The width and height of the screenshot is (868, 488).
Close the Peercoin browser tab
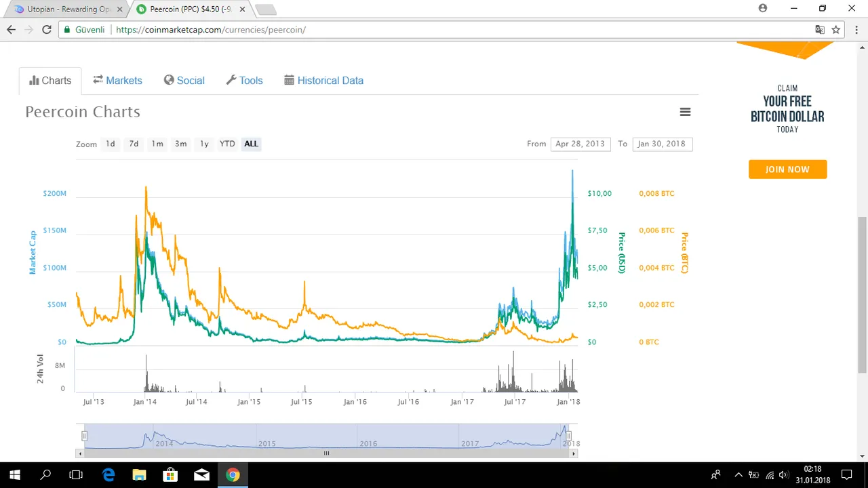coord(242,9)
